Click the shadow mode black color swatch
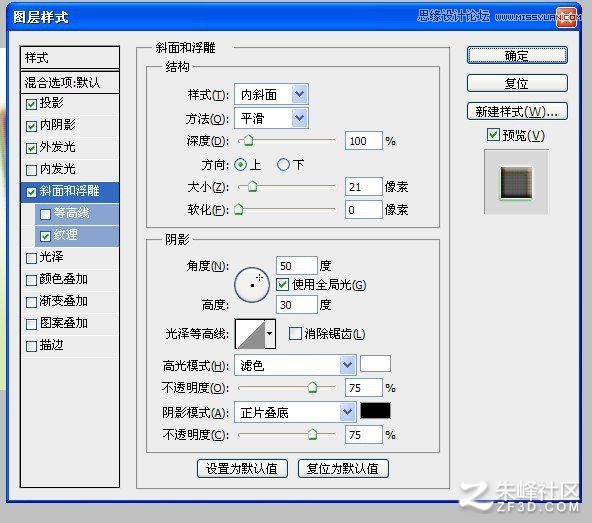 click(375, 410)
